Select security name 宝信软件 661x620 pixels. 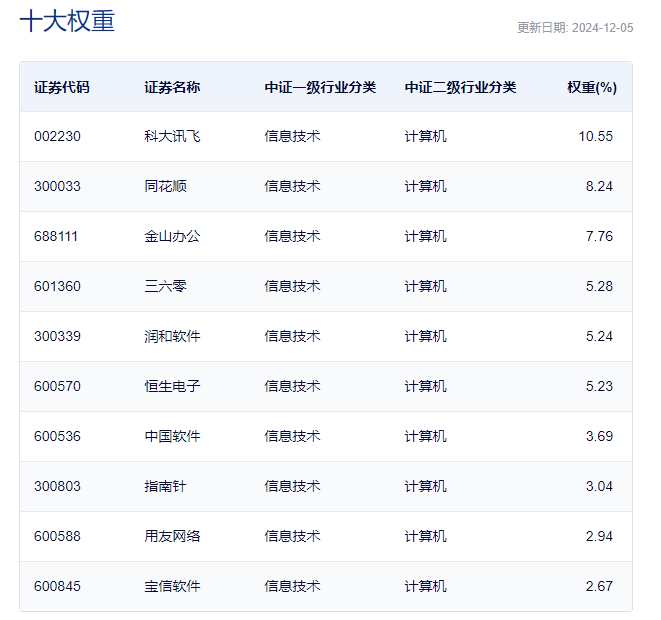pos(172,586)
